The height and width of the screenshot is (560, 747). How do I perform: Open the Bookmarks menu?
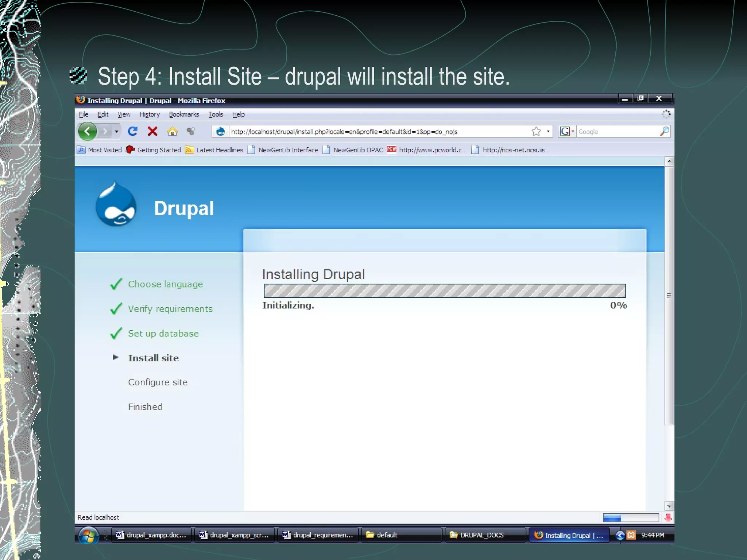[184, 114]
